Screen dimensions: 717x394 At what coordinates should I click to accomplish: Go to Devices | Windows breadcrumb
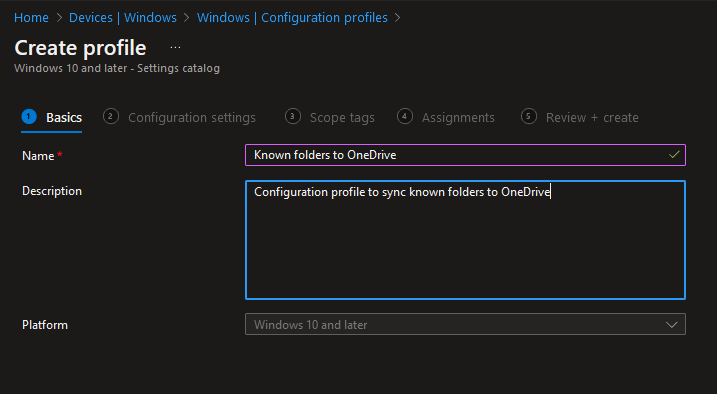pyautogui.click(x=123, y=17)
